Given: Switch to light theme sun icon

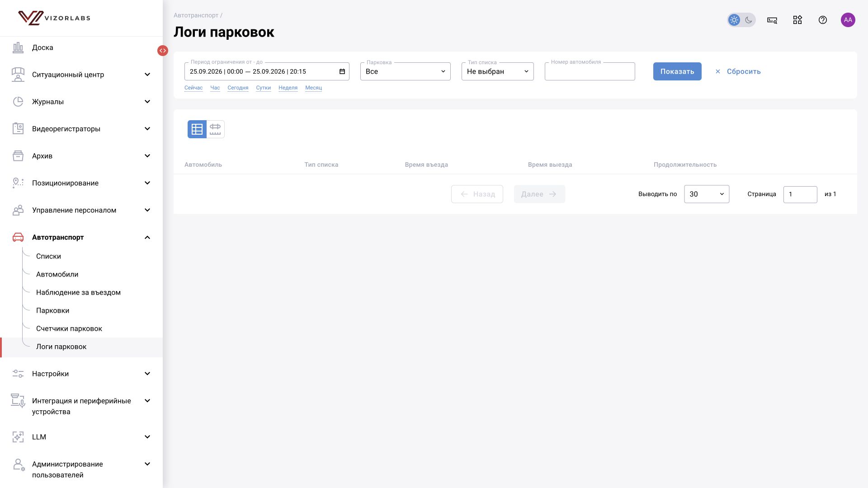Looking at the screenshot, I should (734, 20).
